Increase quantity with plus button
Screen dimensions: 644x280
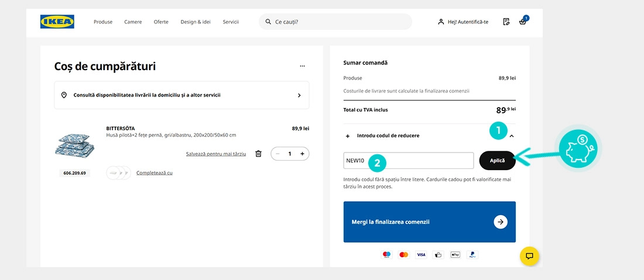(x=302, y=154)
